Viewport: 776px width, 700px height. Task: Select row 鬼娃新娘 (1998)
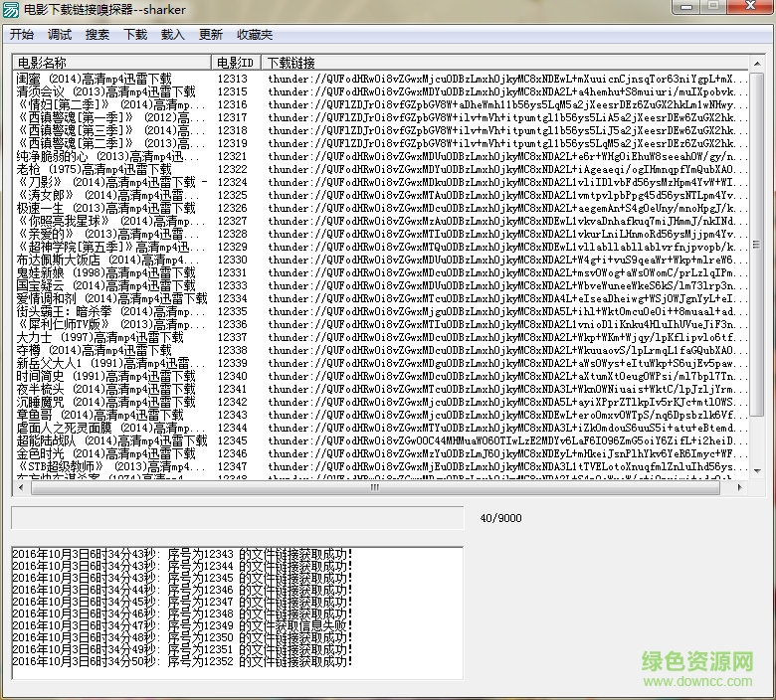click(381, 272)
